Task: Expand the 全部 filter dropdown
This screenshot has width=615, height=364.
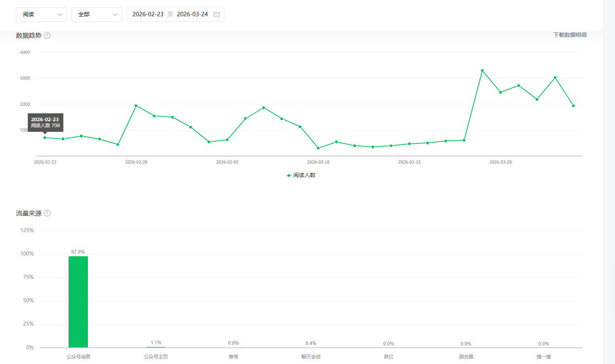Action: pos(97,14)
